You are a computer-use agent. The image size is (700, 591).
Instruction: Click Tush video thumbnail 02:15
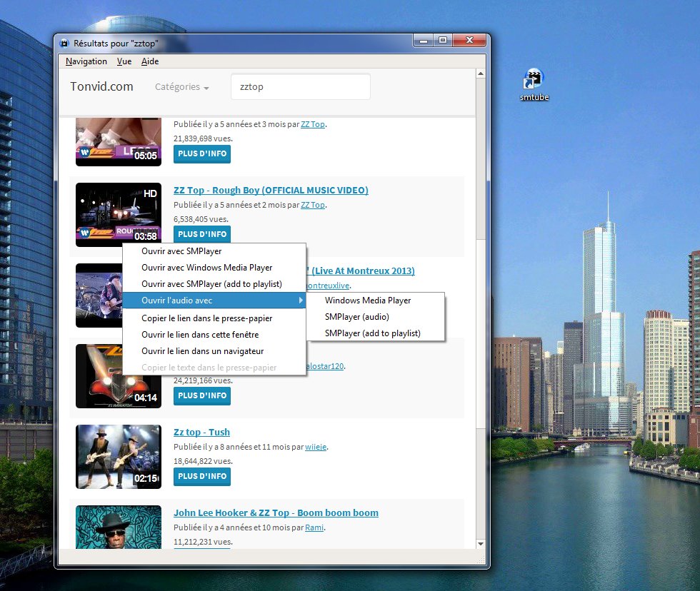(x=119, y=457)
